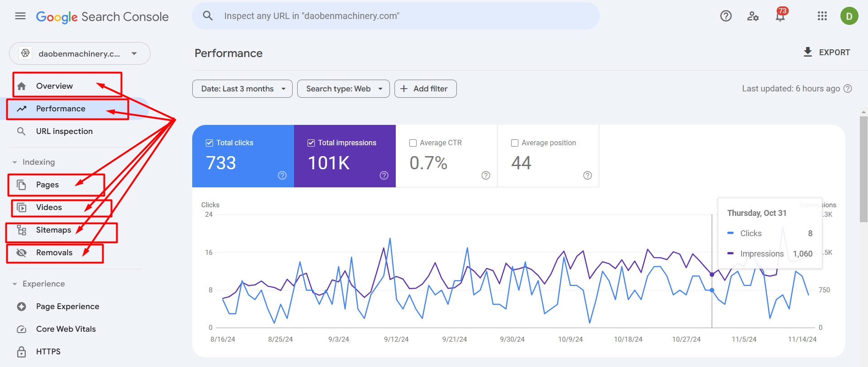Open the Search type: Web dropdown
This screenshot has height=367, width=868.
(x=343, y=89)
